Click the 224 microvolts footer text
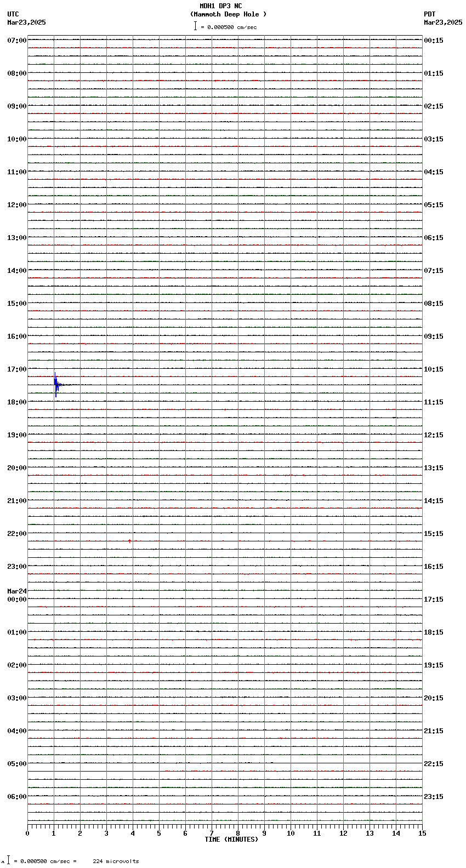Image resolution: width=466 pixels, height=868 pixels. pos(116,861)
